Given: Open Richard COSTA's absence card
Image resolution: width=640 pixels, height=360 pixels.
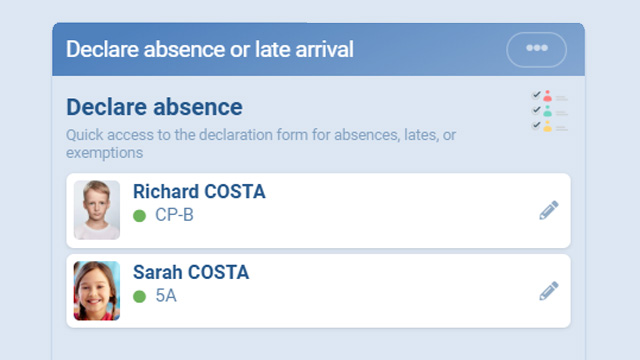Looking at the screenshot, I should [318, 210].
